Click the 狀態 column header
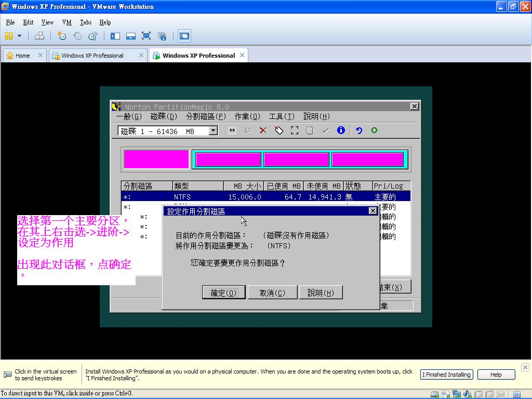Viewport: 532px width, 399px height. tap(358, 186)
